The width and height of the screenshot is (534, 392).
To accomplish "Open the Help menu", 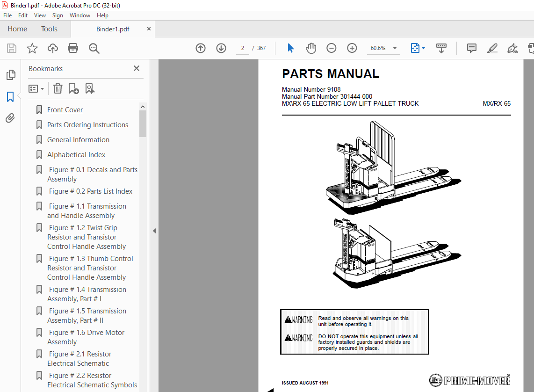I will click(102, 15).
